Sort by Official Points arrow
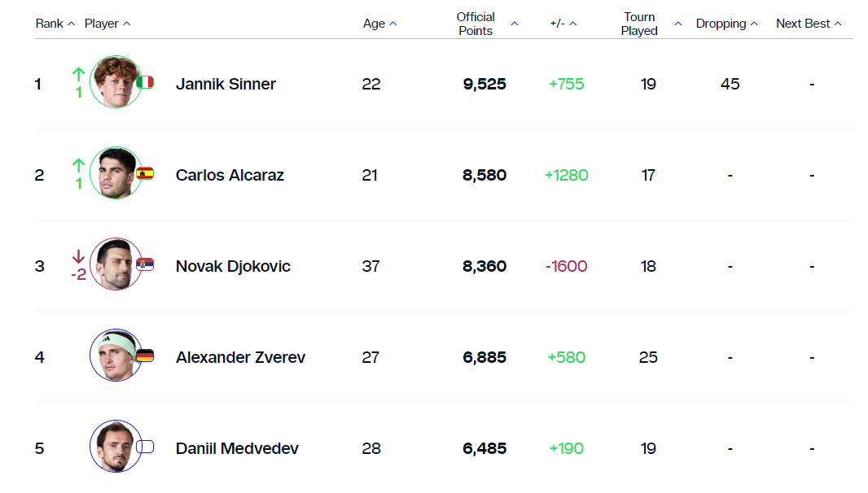Screen dimensions: 868x493 coord(515,24)
